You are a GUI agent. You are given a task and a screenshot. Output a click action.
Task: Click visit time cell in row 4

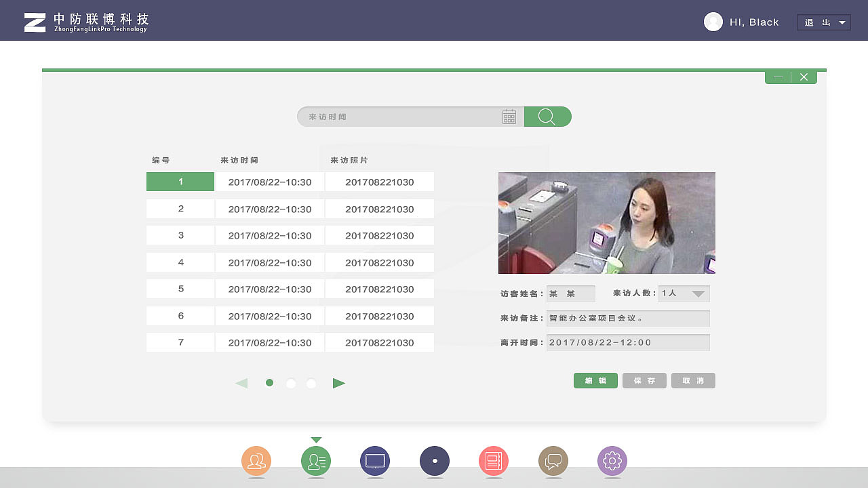point(270,262)
